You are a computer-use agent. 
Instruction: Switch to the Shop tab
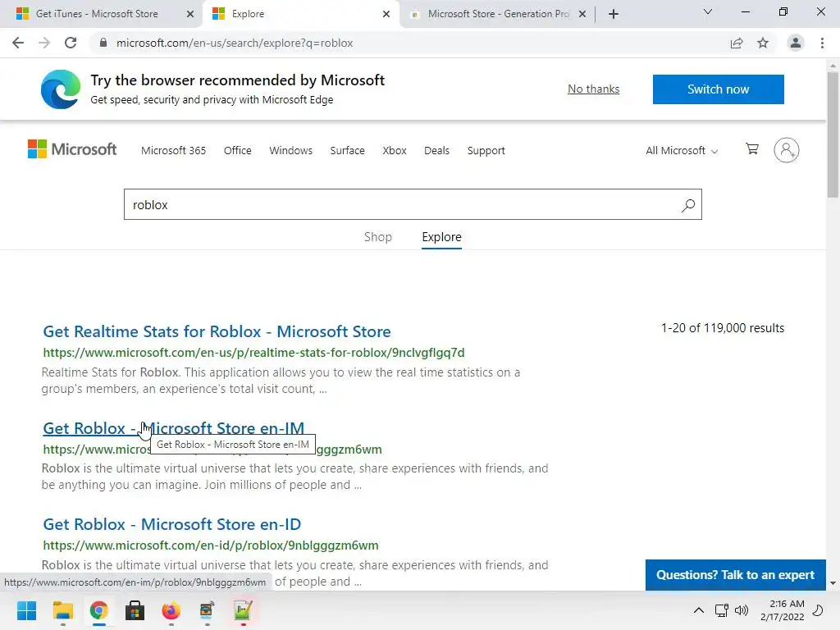[377, 237]
